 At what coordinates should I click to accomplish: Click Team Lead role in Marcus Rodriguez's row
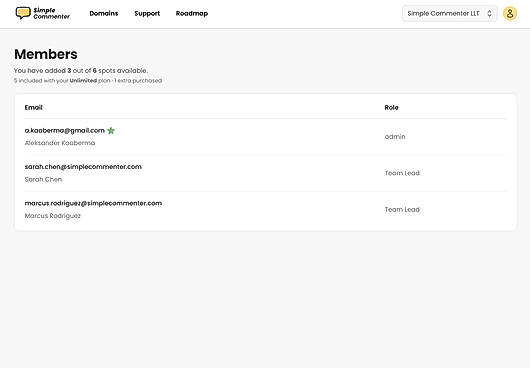(x=402, y=210)
